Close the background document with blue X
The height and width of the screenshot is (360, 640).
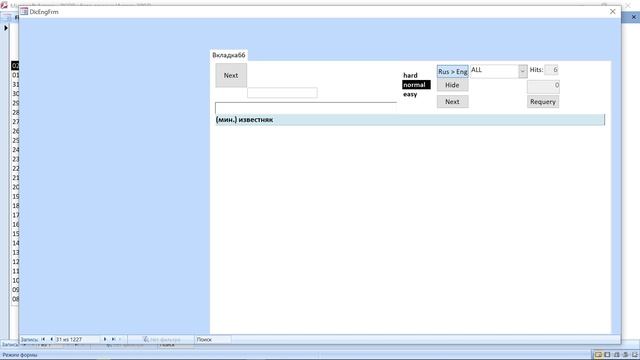coord(634,17)
